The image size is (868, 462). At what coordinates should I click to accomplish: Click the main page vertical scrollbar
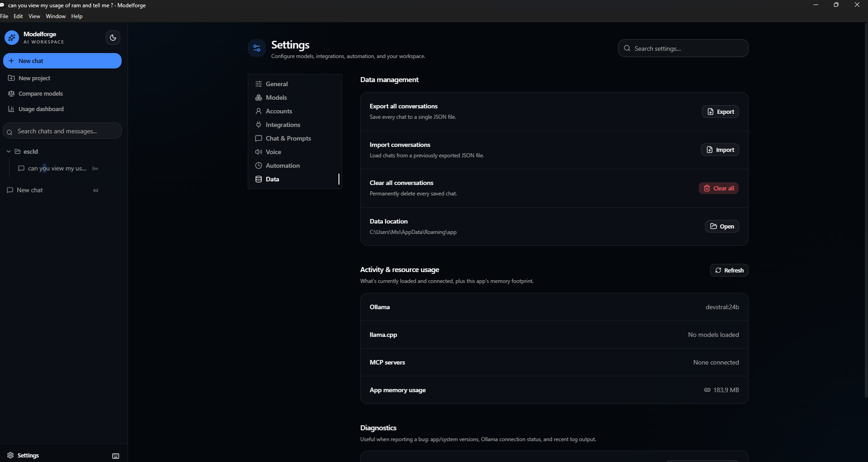866,211
